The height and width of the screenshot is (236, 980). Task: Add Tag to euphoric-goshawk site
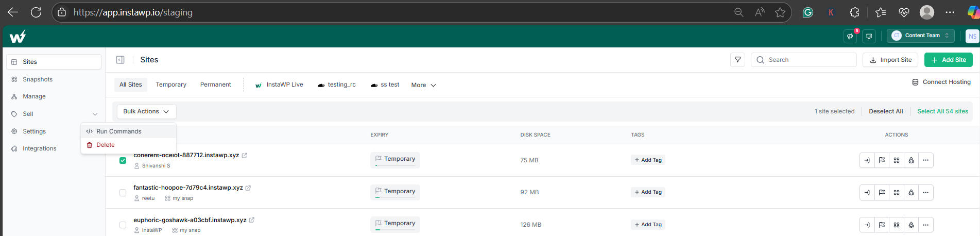(648, 225)
